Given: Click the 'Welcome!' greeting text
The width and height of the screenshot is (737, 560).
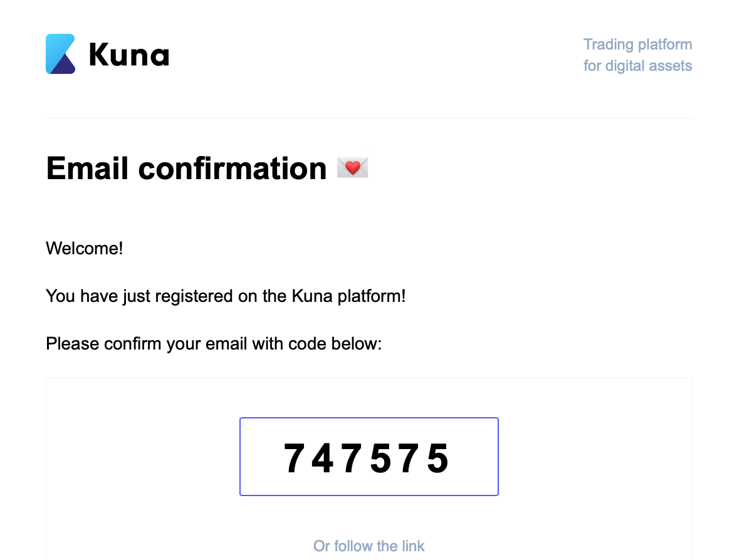Looking at the screenshot, I should (84, 248).
